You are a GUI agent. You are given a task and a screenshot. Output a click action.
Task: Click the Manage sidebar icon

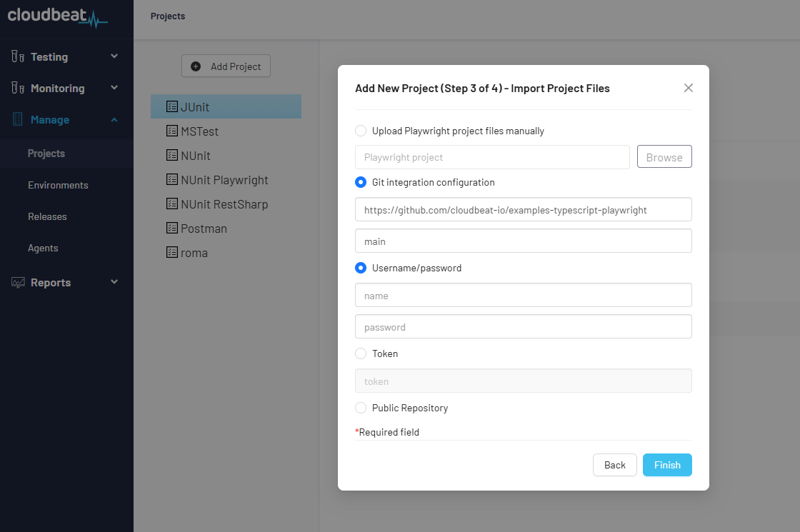point(18,119)
